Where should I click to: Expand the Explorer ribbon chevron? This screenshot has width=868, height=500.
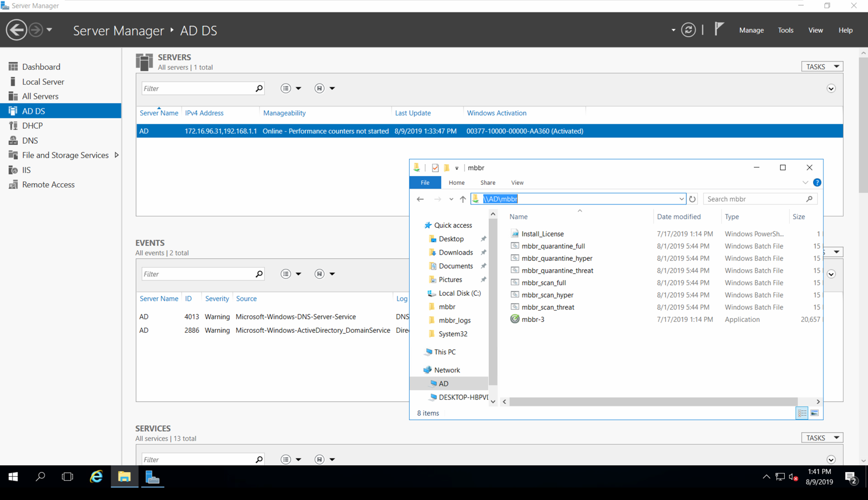click(x=805, y=183)
